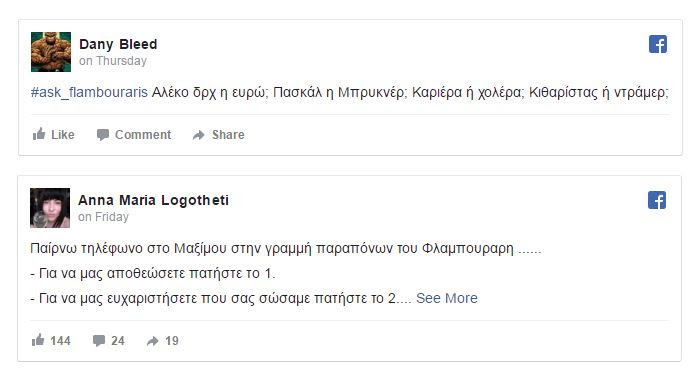Image resolution: width=696 pixels, height=378 pixels.
Task: Click the Facebook logo on Dany Bleed's post
Action: (x=657, y=44)
